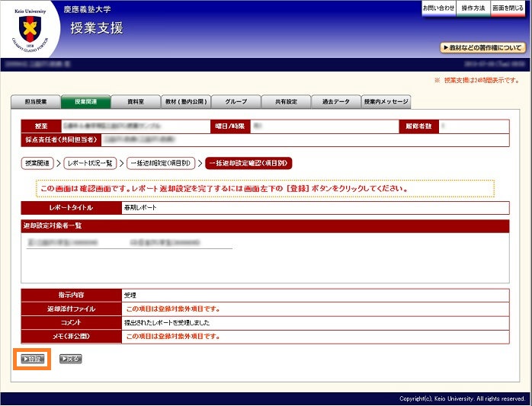Screen dimensions: 532x406
Task: Open the 共有設定 tab
Action: point(286,101)
